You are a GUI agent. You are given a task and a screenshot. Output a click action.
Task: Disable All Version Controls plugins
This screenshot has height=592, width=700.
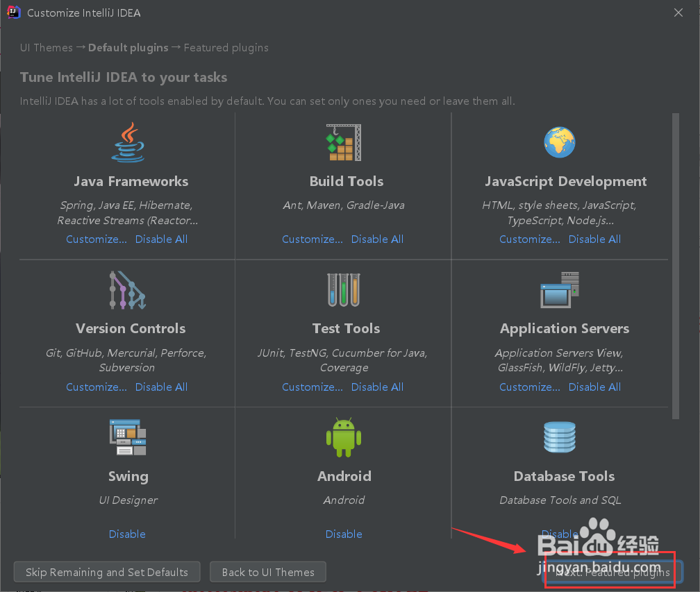(161, 387)
